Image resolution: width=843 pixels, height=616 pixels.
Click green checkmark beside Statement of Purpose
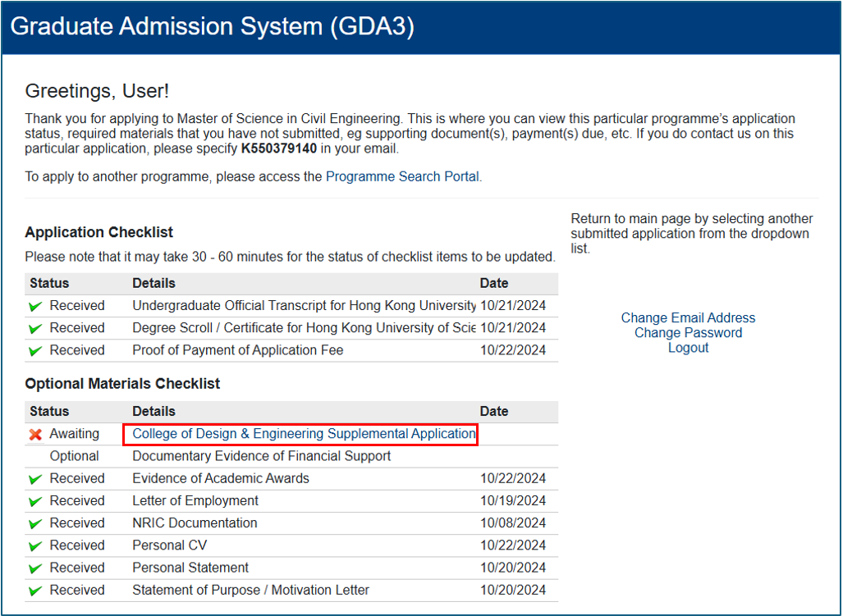click(x=35, y=591)
